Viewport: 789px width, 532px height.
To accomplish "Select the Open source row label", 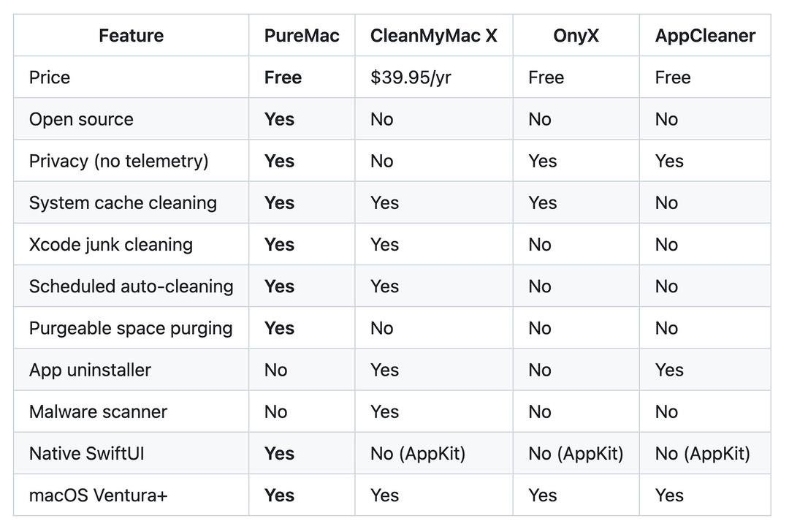I will click(x=81, y=119).
